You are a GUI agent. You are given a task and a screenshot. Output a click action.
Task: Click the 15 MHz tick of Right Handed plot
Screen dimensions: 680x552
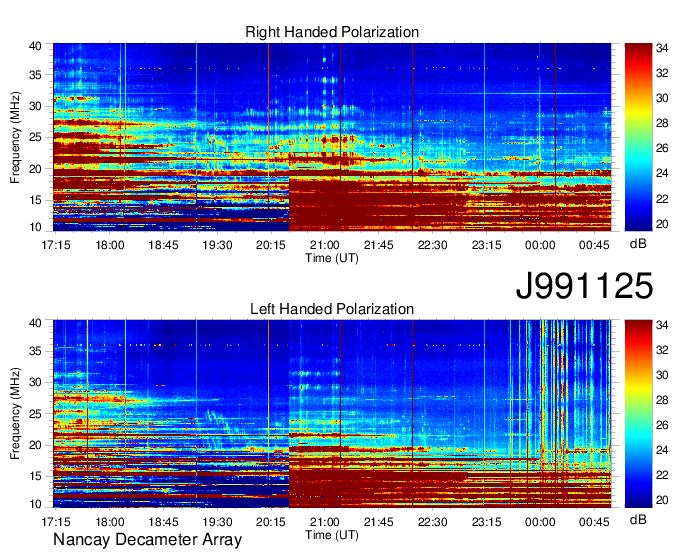[x=36, y=200]
